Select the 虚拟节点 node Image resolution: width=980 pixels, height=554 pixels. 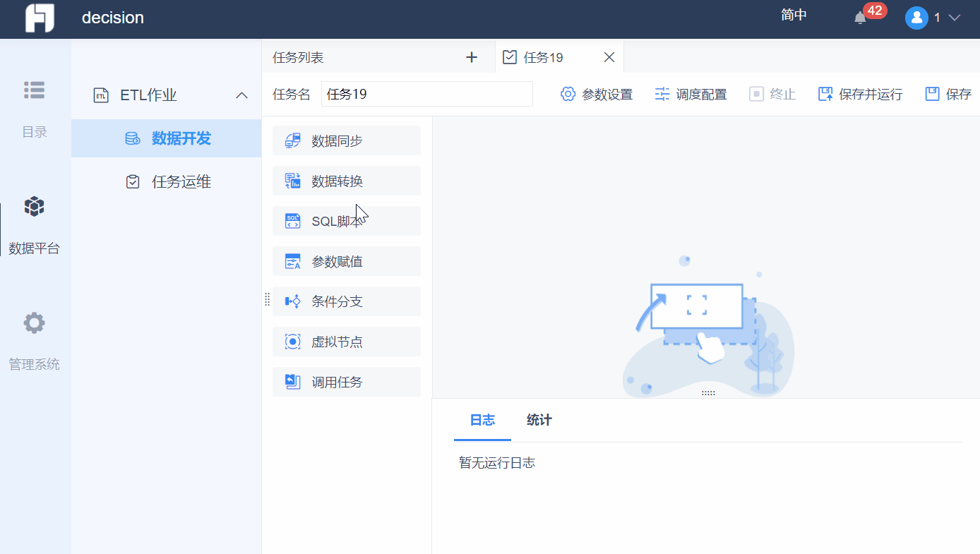pos(347,342)
